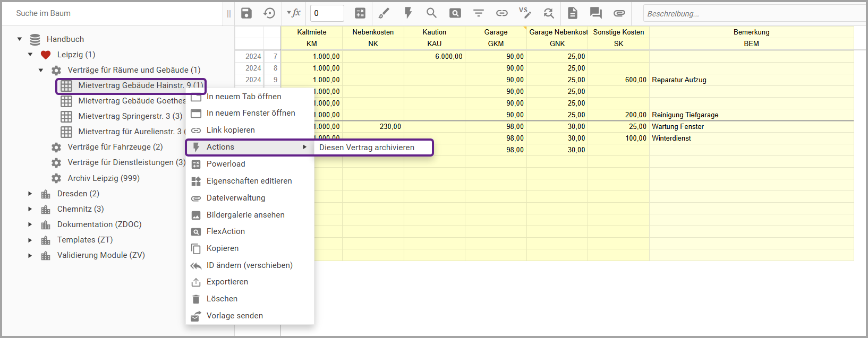868x338 pixels.
Task: Click the restore history icon
Action: 269,13
